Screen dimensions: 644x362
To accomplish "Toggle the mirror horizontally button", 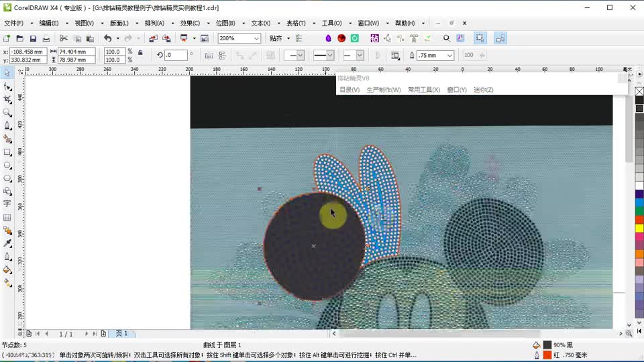I will pos(209,56).
